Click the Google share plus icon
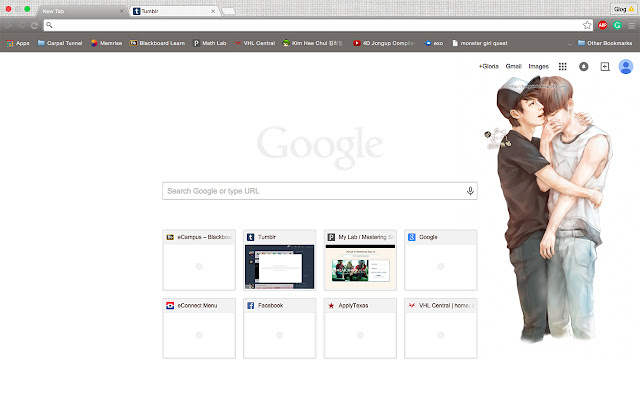The width and height of the screenshot is (640, 400). tap(604, 66)
